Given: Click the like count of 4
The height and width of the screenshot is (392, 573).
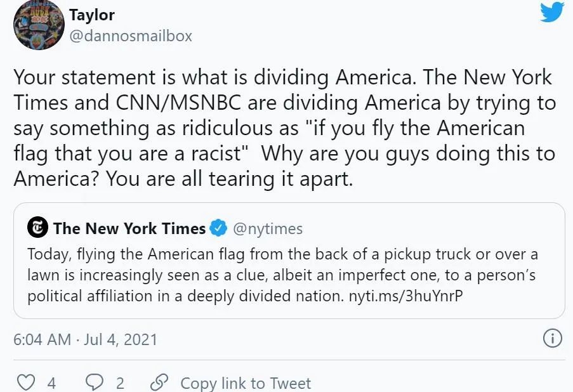Looking at the screenshot, I should [x=51, y=383].
